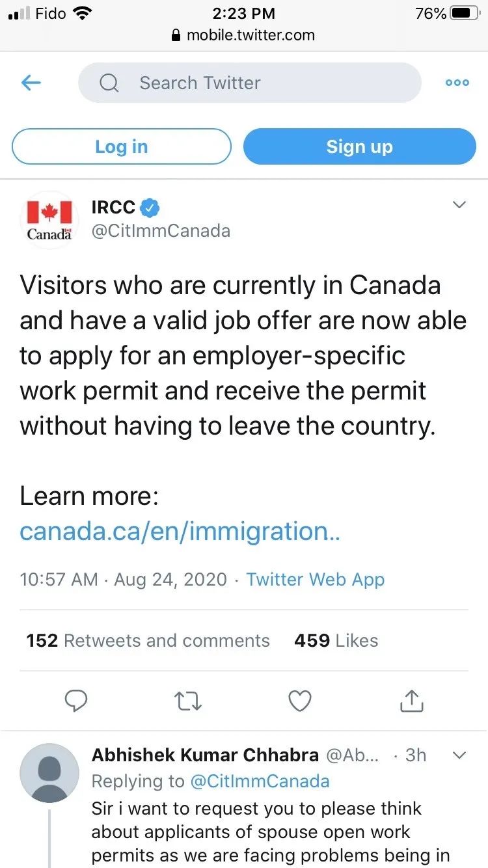Open the three-dot more options menu
The image size is (488, 868).
(x=457, y=83)
